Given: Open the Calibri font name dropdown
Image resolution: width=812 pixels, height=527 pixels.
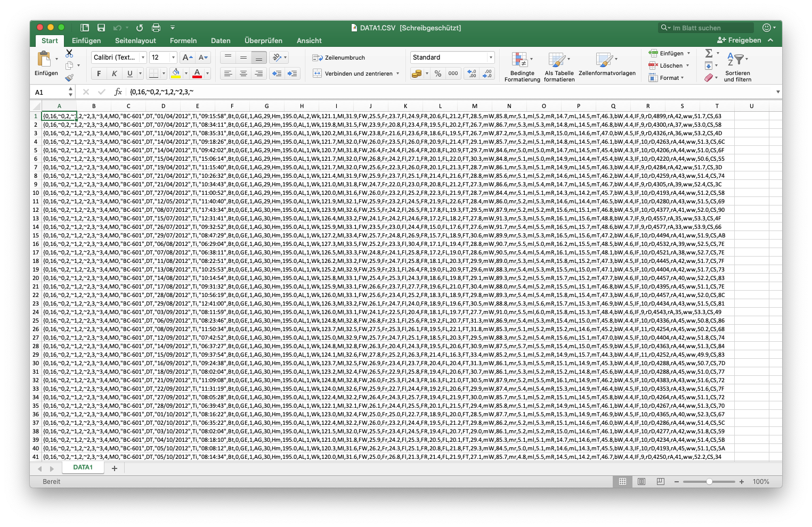Looking at the screenshot, I should pos(119,57).
